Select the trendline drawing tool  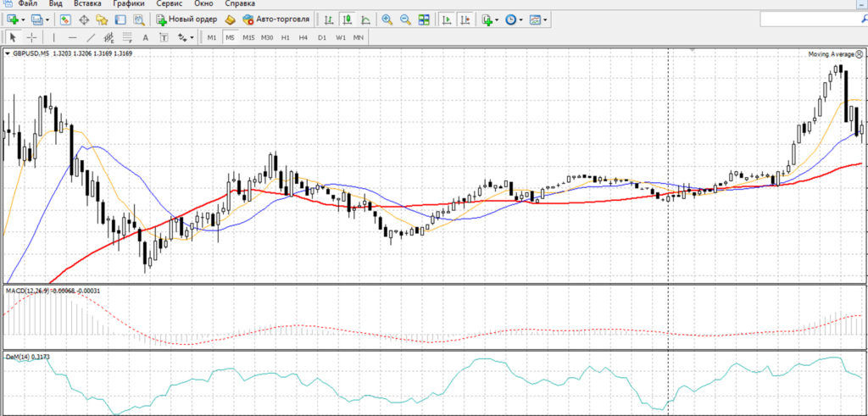(x=92, y=37)
